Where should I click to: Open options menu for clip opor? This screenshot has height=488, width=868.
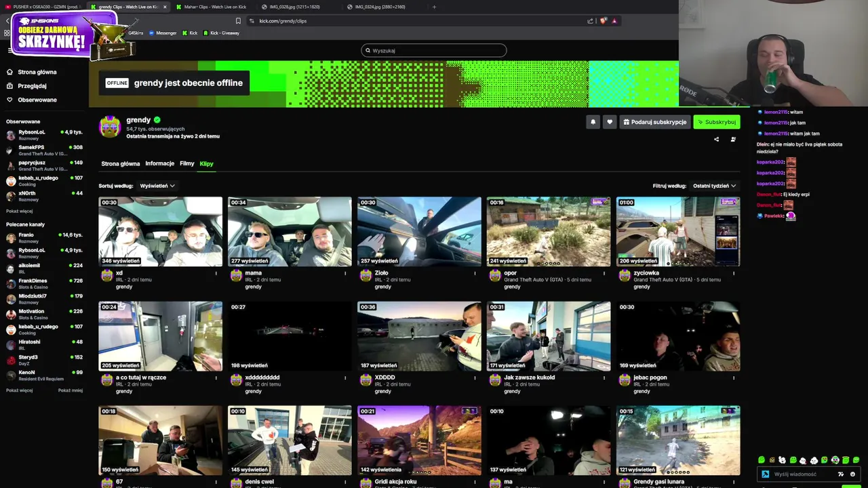pos(604,273)
